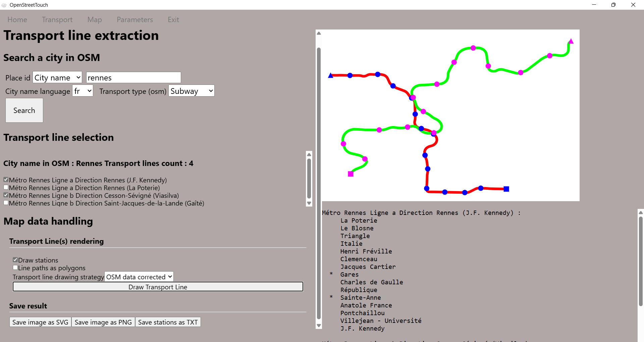Click the blue square terminus marker on map
The width and height of the screenshot is (644, 342).
click(506, 189)
